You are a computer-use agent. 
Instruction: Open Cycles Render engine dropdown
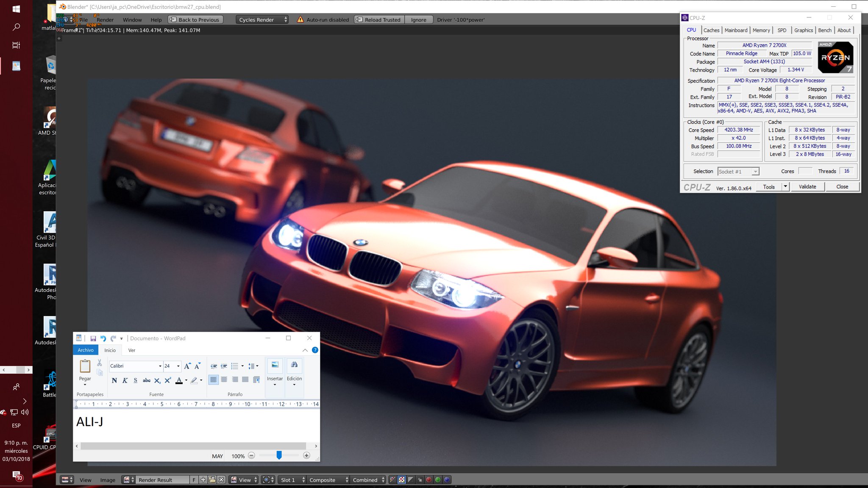[x=262, y=19]
